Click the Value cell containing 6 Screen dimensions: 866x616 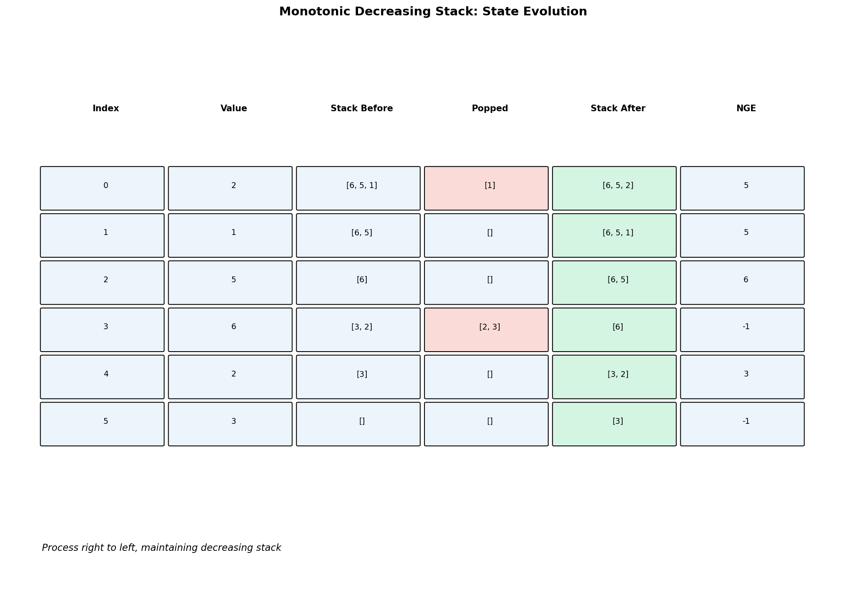click(x=230, y=330)
